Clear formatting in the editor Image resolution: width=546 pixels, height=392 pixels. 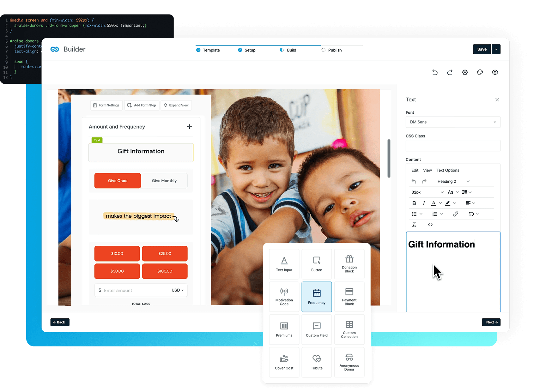(414, 225)
